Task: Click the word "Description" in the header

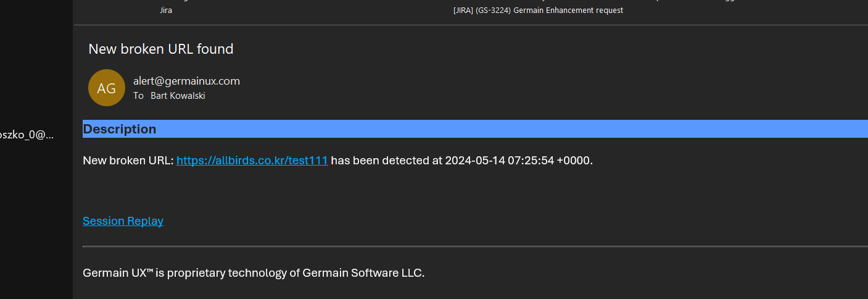Action: 120,129
